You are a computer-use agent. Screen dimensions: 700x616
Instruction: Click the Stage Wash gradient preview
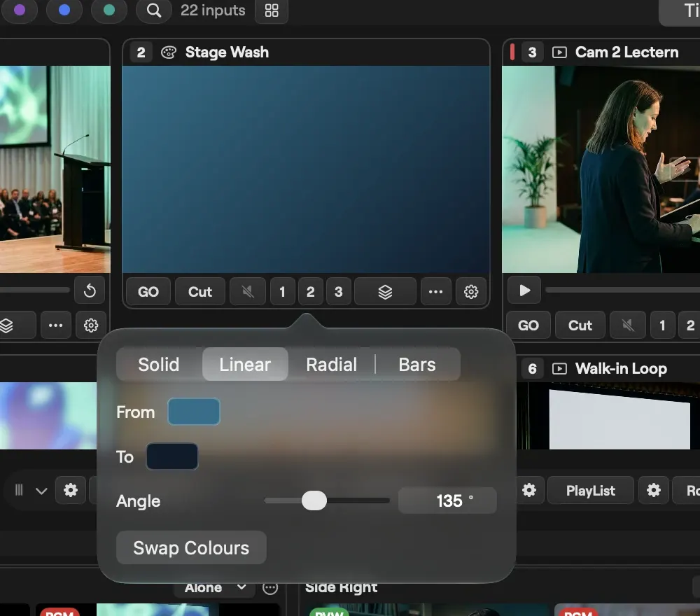click(306, 169)
